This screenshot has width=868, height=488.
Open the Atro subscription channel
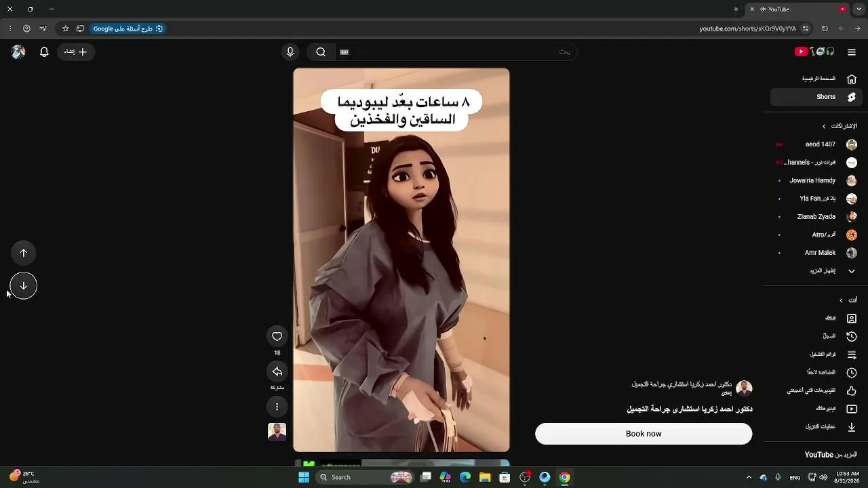[x=816, y=235]
